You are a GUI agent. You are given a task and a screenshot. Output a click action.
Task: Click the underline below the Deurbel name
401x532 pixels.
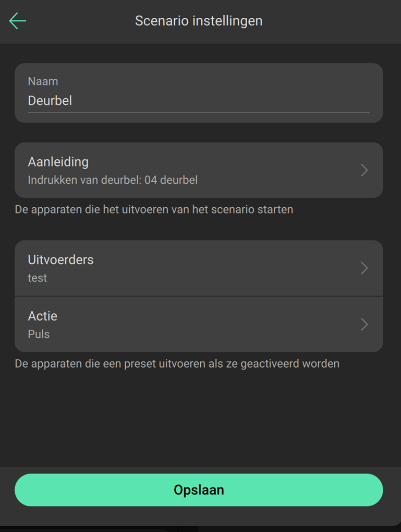(199, 112)
